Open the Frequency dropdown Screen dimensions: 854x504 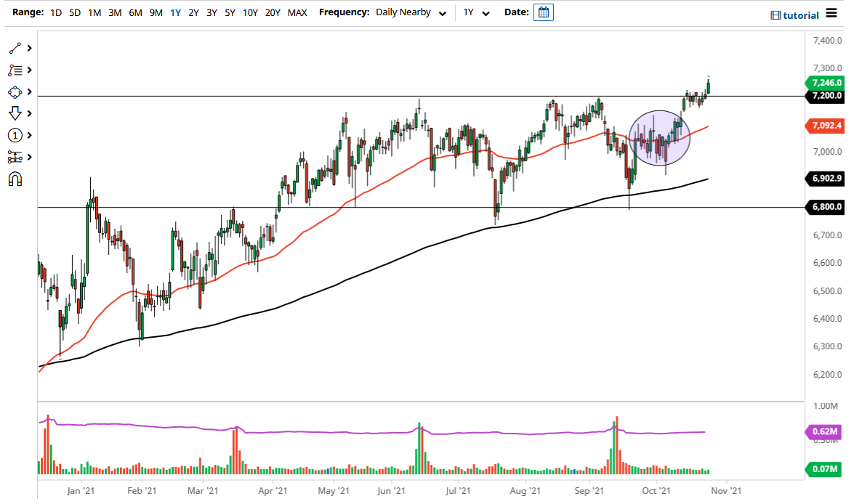point(411,12)
